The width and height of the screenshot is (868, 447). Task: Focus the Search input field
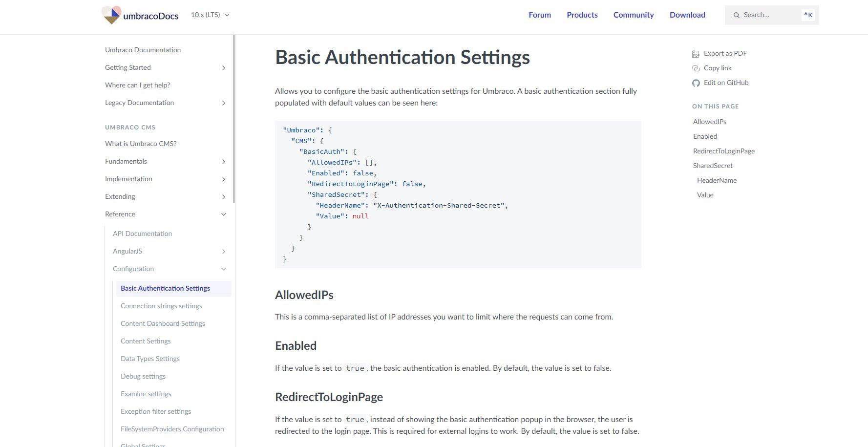[x=772, y=15]
